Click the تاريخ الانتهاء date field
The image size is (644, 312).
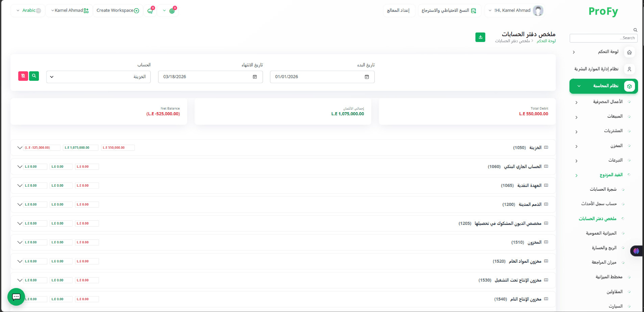(210, 77)
